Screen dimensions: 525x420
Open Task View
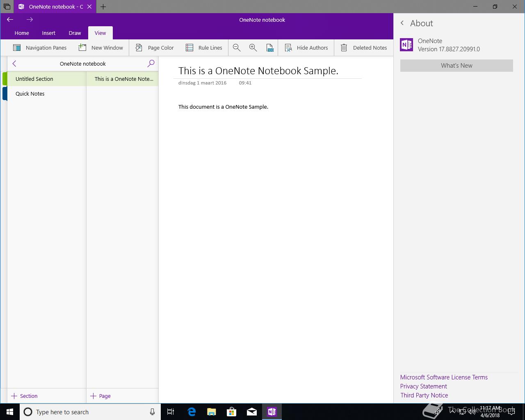tap(171, 412)
